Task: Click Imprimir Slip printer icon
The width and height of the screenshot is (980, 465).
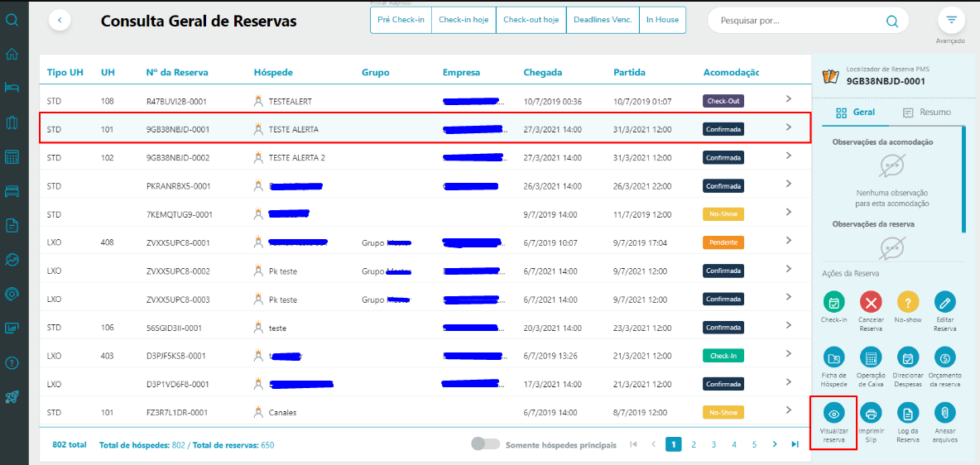Action: 871,413
